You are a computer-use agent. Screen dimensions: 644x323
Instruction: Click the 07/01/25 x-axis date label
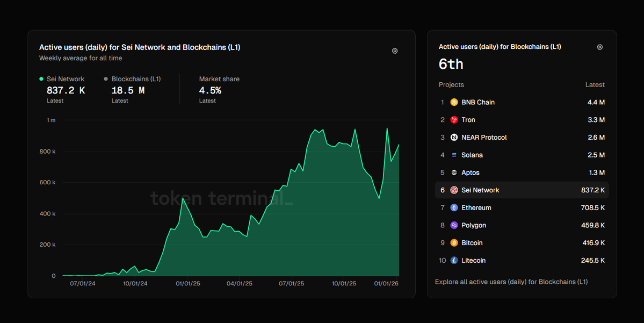(x=292, y=284)
